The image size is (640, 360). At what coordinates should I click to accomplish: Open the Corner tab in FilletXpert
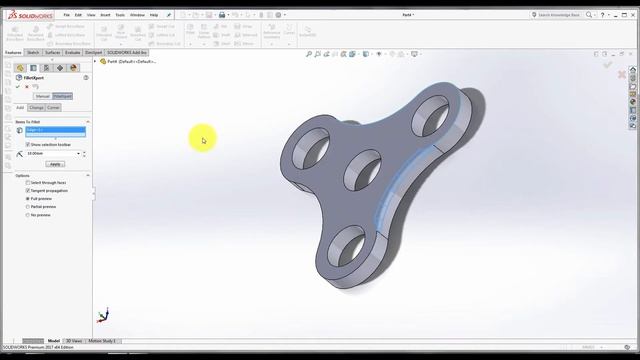click(53, 108)
